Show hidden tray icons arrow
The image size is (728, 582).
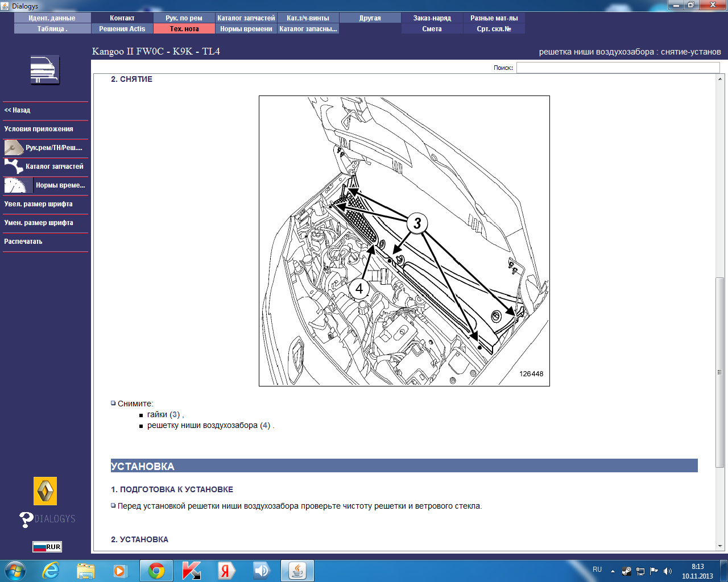click(x=613, y=571)
